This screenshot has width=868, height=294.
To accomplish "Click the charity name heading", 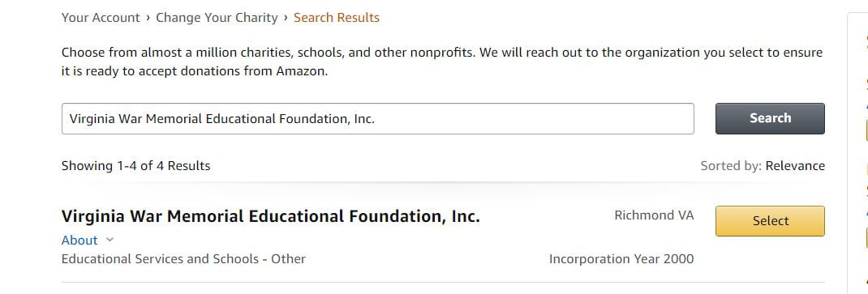I will (x=271, y=216).
